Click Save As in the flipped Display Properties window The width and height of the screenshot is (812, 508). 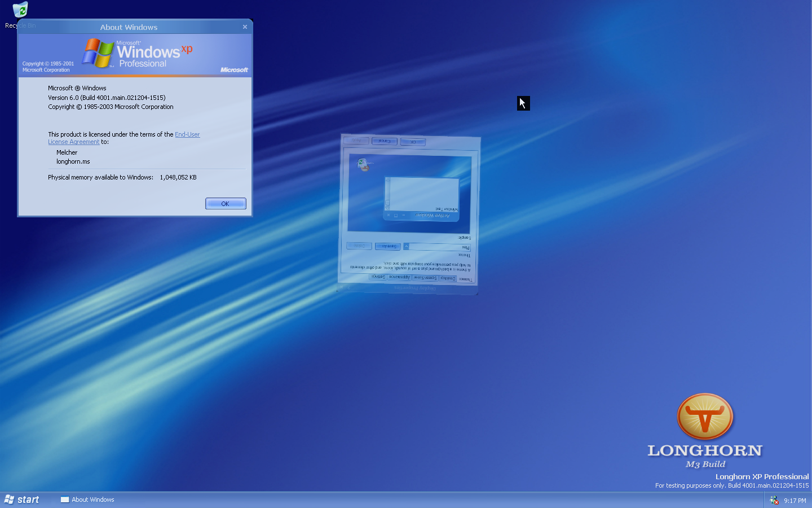point(388,246)
